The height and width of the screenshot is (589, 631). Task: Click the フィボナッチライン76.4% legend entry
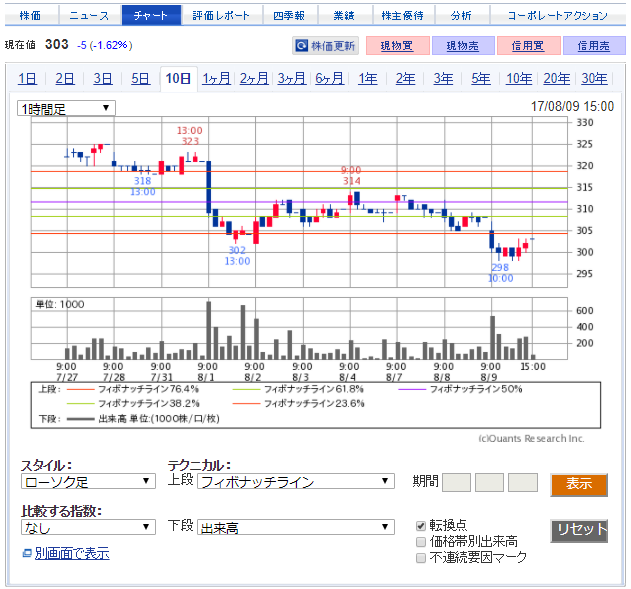tap(133, 389)
